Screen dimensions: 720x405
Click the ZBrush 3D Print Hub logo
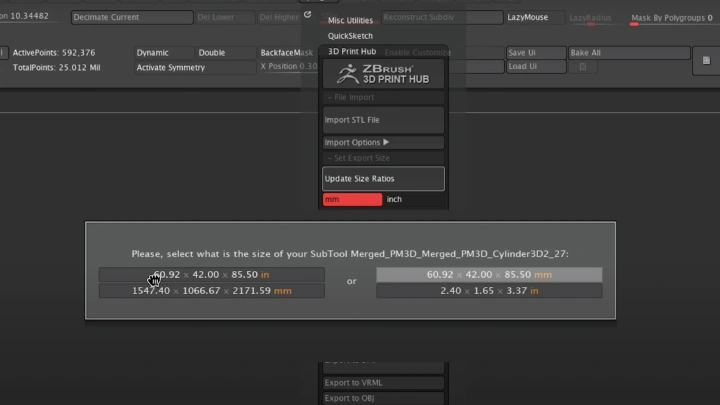pyautogui.click(x=383, y=74)
